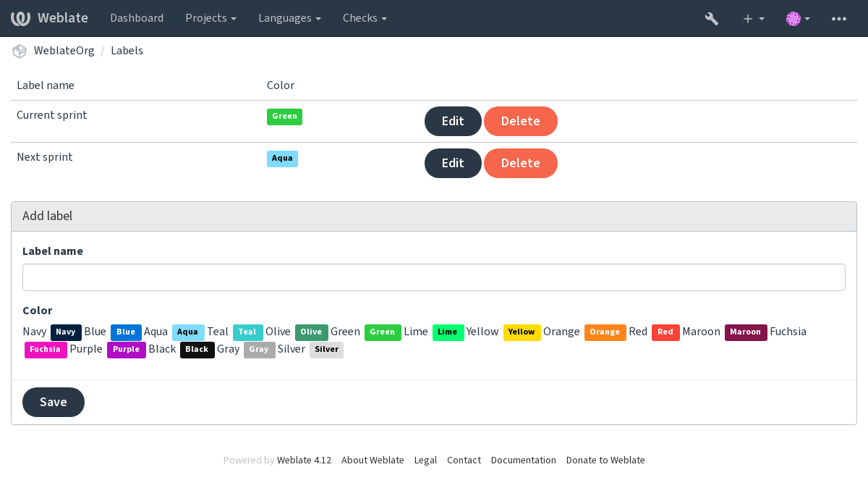Screen dimensions: 868x488
Task: Pick the Gray color swatch
Action: click(259, 350)
